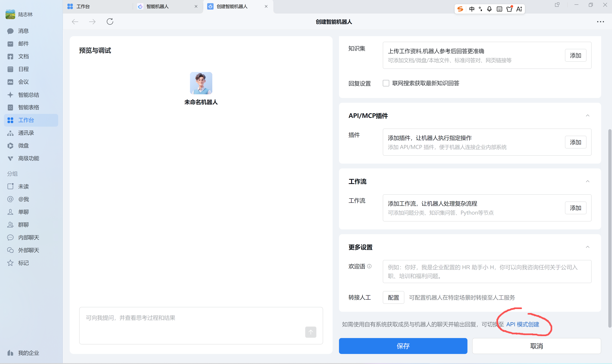Open the 消息 messages icon

click(10, 31)
